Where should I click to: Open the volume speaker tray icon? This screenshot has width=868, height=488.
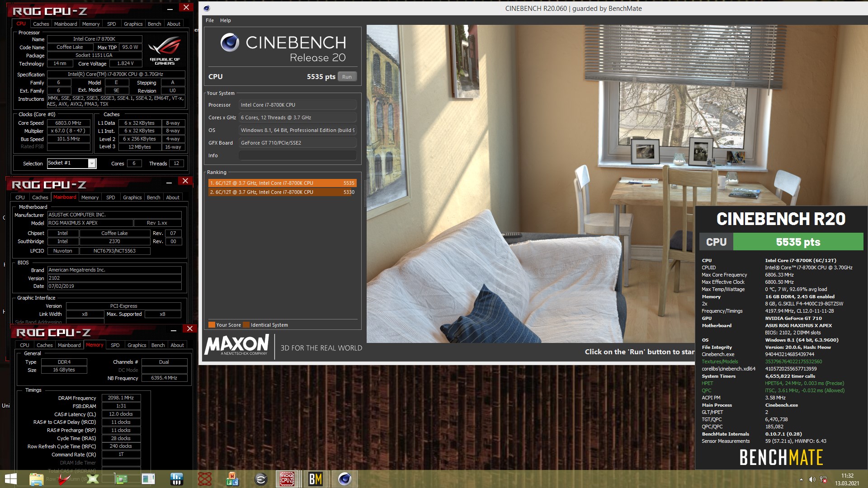point(812,479)
